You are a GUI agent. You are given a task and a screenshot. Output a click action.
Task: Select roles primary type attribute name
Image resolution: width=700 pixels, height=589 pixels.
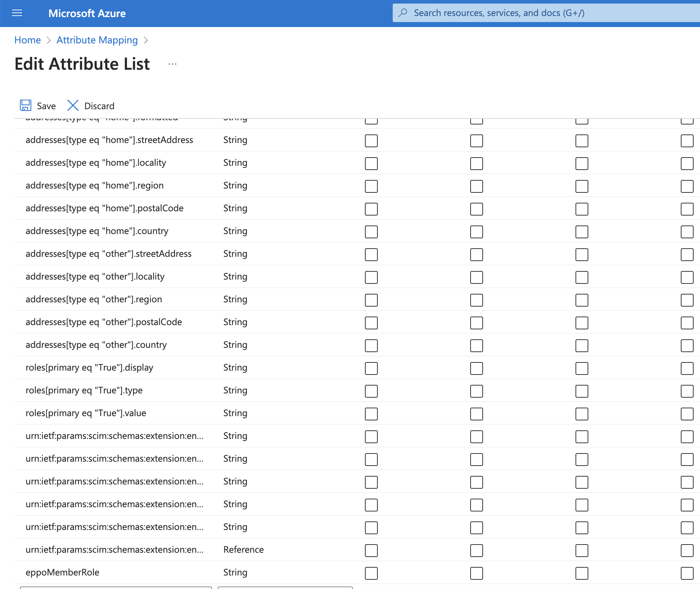coord(84,390)
